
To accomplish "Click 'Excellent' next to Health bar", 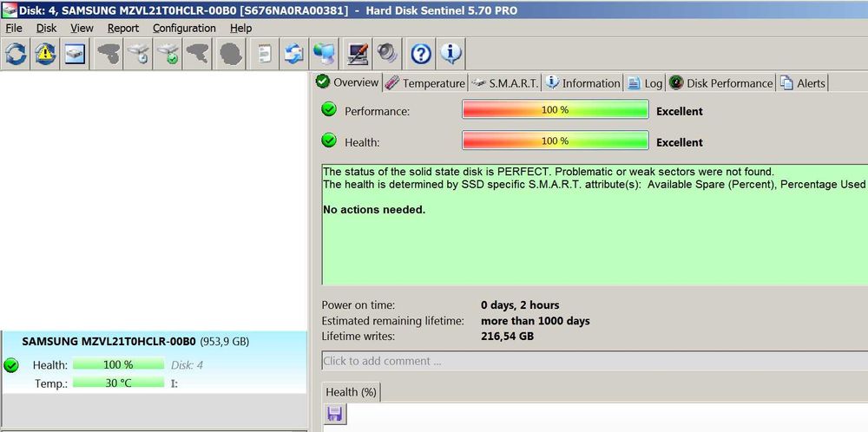I will 680,142.
